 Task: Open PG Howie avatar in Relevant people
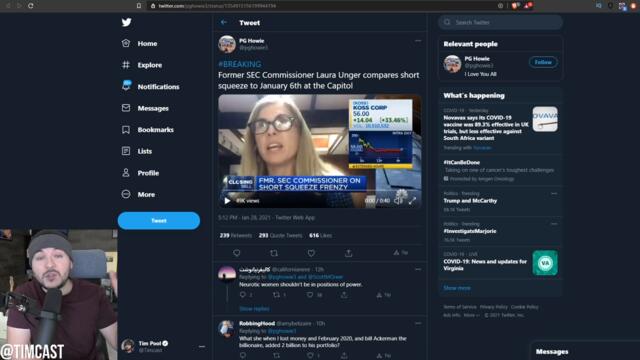coord(452,64)
